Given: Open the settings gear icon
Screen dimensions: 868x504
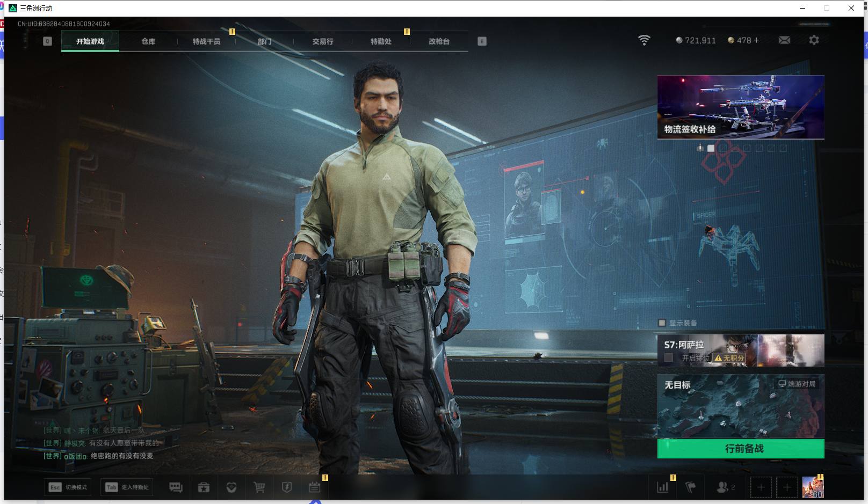Looking at the screenshot, I should [x=814, y=40].
